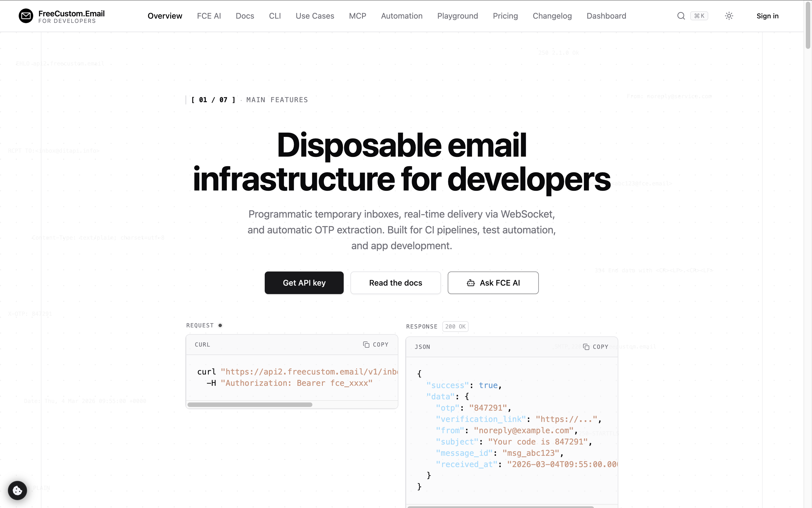
Task: Click the Sign in button
Action: tap(767, 16)
